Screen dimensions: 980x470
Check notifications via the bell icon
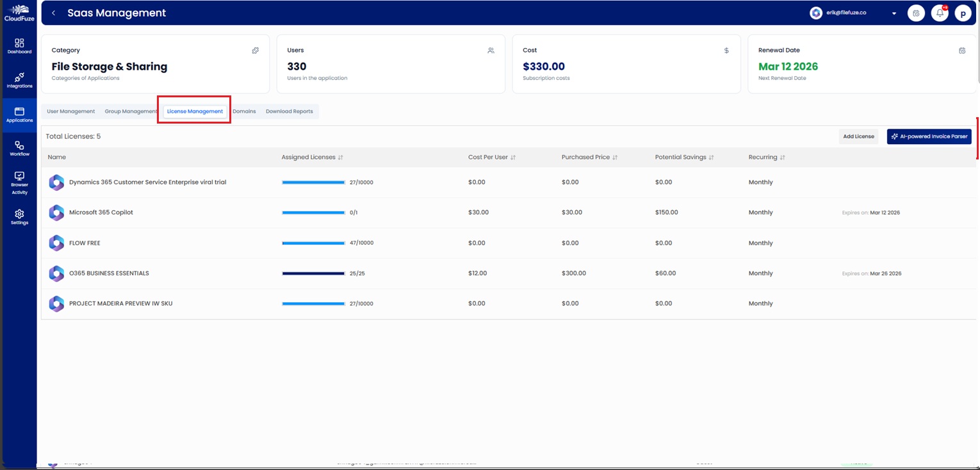939,12
